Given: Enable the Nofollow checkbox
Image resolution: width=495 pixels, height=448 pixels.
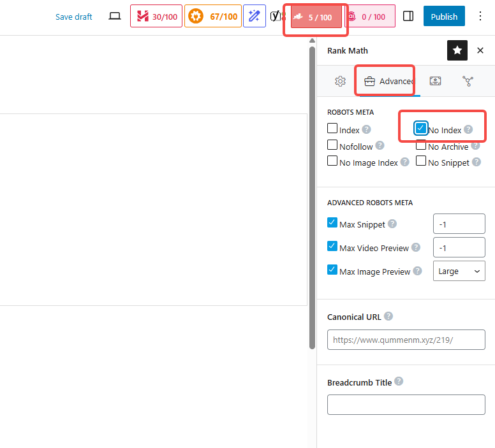Looking at the screenshot, I should (332, 145).
